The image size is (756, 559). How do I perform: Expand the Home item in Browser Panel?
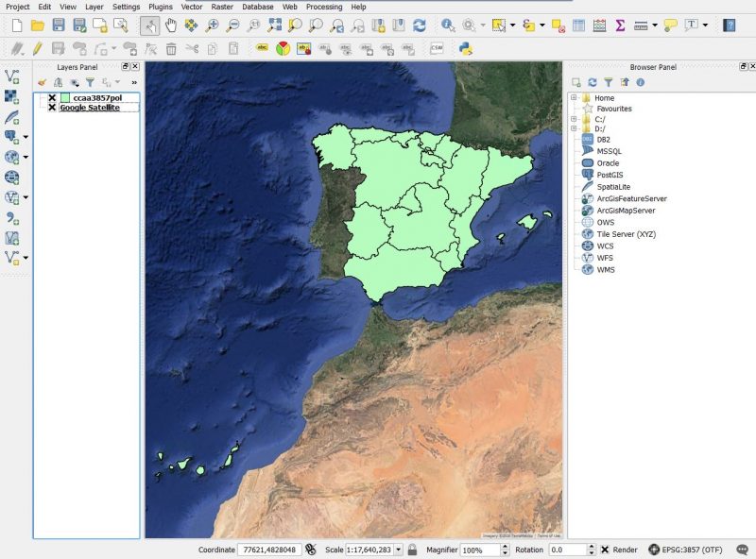click(574, 98)
